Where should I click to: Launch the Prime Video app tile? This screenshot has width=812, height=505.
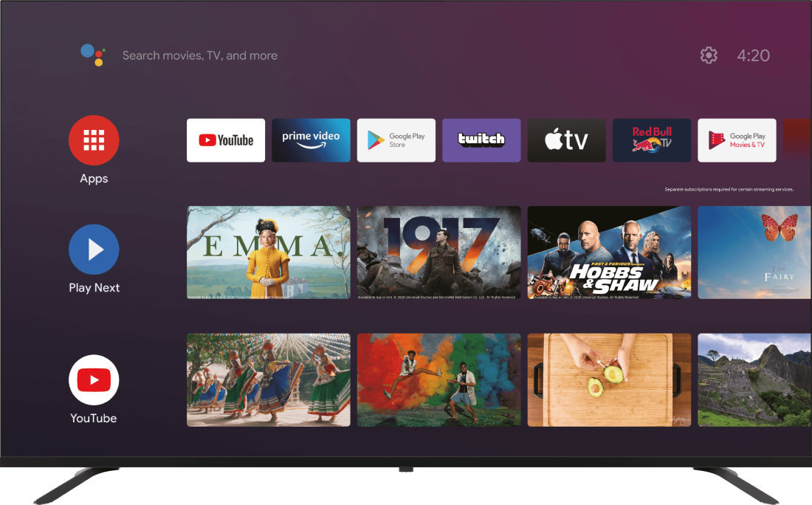pos(311,140)
